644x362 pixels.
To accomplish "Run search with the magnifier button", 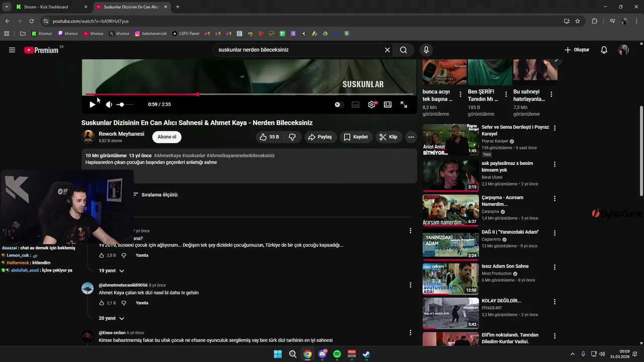I will [x=404, y=50].
